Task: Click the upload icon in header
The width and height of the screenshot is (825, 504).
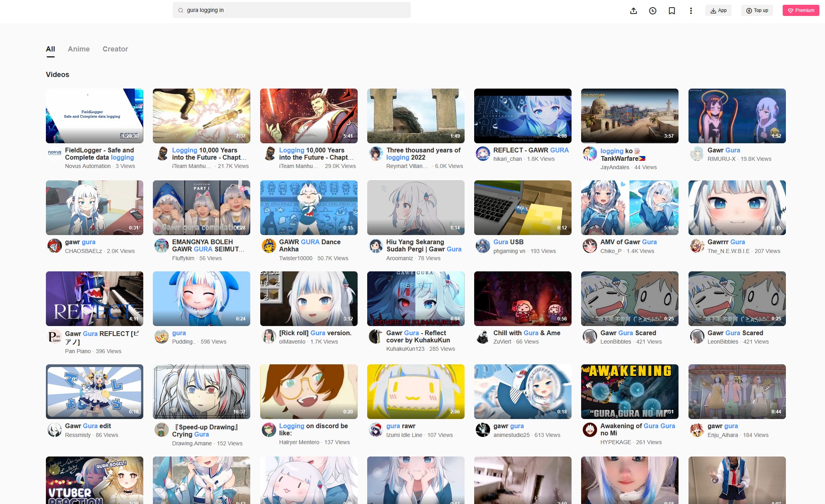Action: click(x=633, y=11)
